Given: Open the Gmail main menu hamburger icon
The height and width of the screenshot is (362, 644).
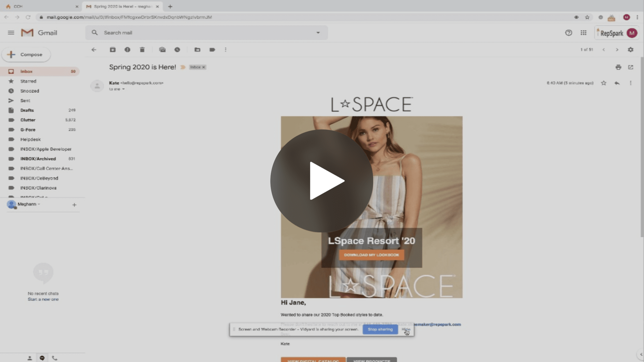Looking at the screenshot, I should point(11,33).
